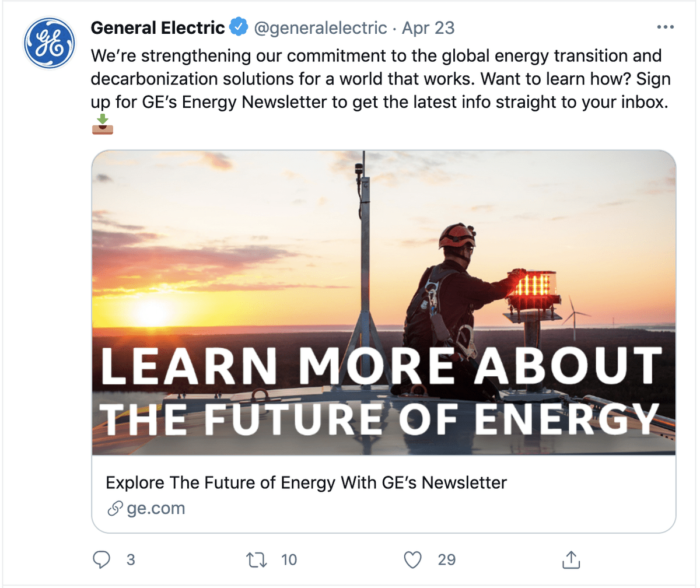Click the like count 29
This screenshot has width=700, height=588.
point(446,560)
